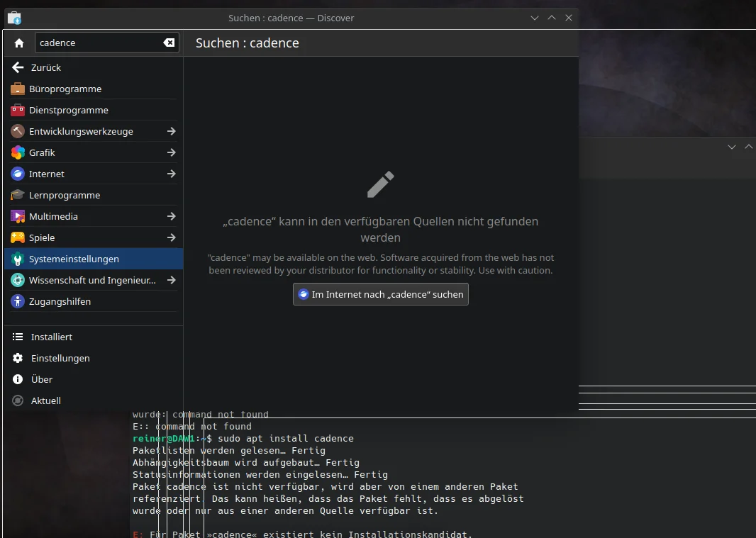Expand the Internet category arrow

(x=171, y=174)
